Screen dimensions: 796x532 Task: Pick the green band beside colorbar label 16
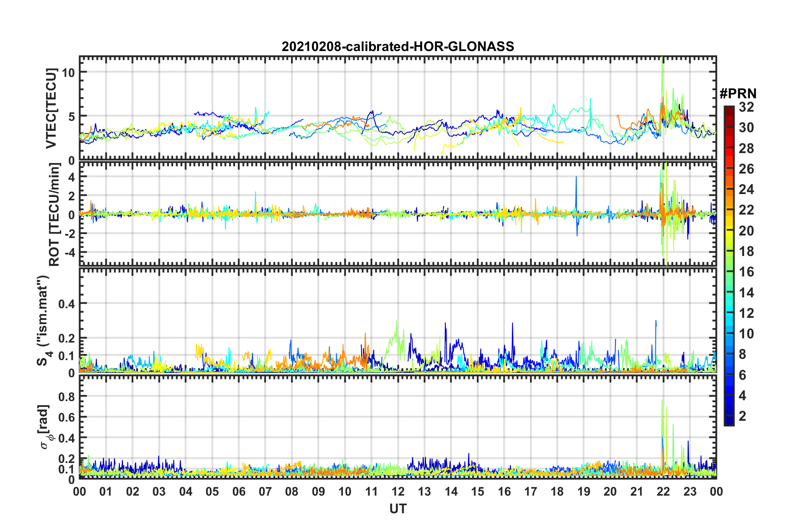(x=729, y=272)
